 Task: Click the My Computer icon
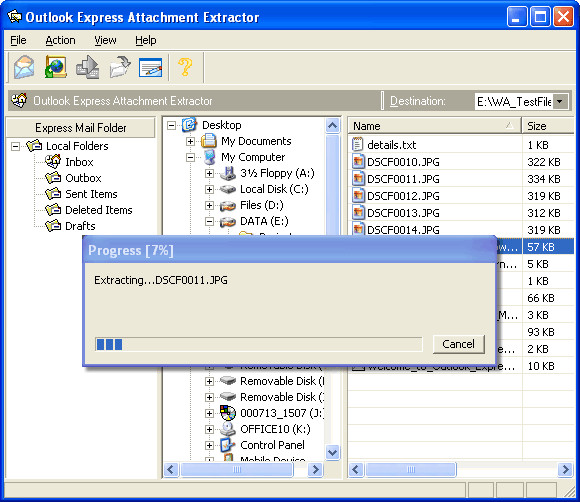tap(209, 157)
